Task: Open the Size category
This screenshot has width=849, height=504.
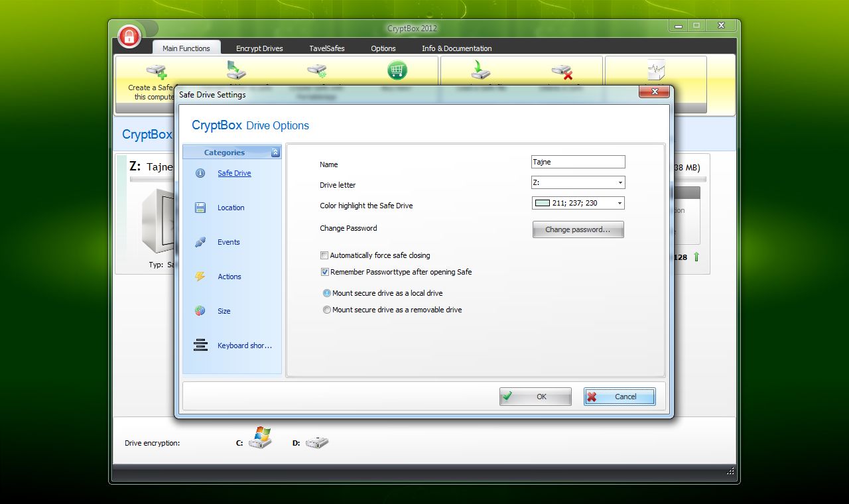Action: 224,311
